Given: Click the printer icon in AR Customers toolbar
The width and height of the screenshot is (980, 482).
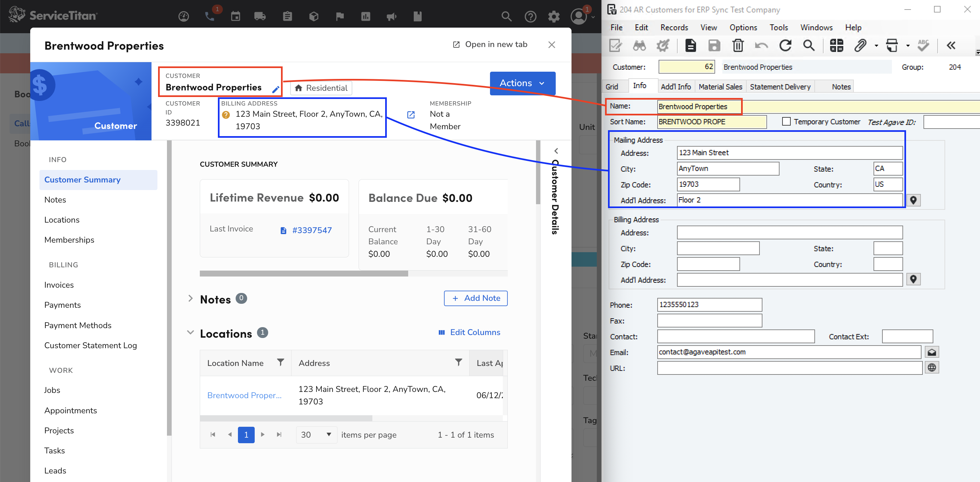Looking at the screenshot, I should 892,46.
